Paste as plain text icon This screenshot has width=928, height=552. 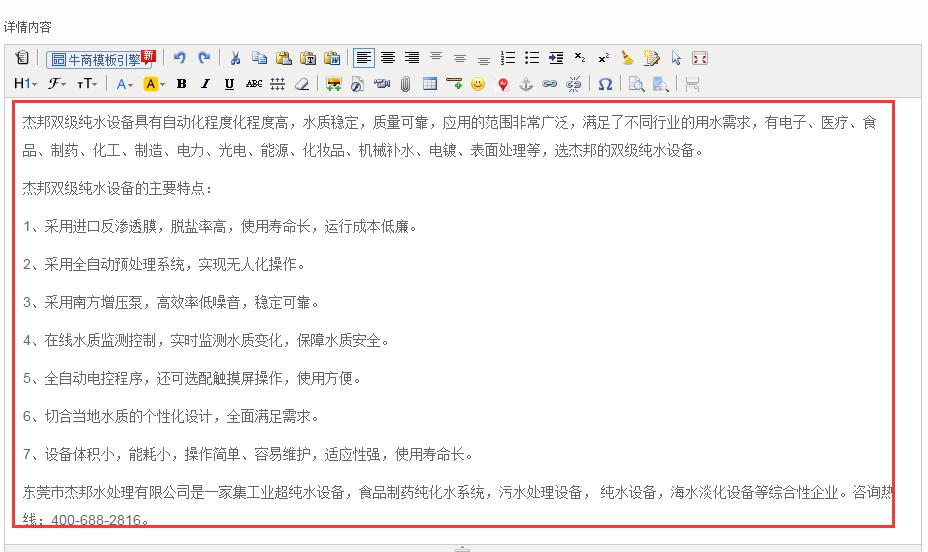(308, 58)
